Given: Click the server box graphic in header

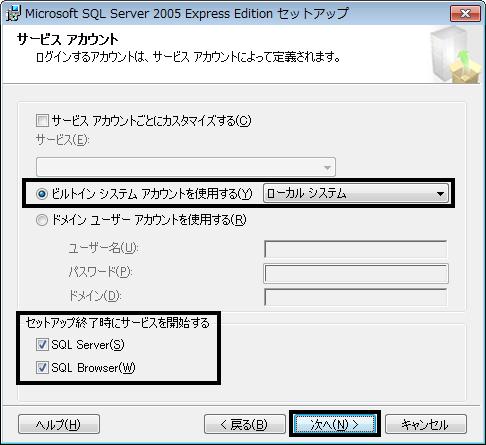Looking at the screenshot, I should pos(456,55).
